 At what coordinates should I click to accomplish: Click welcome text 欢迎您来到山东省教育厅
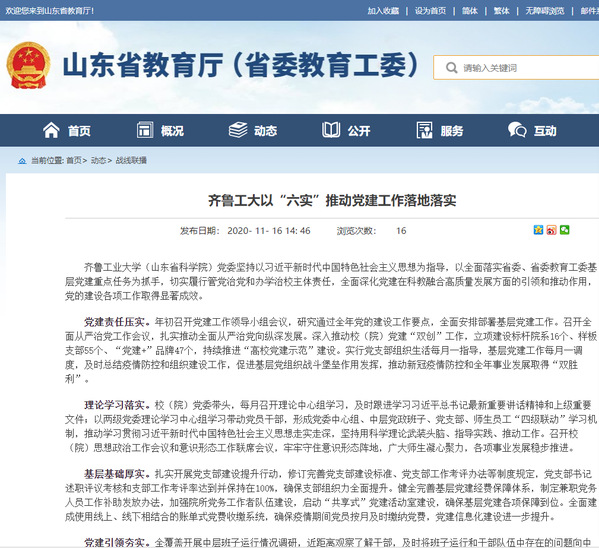point(50,11)
